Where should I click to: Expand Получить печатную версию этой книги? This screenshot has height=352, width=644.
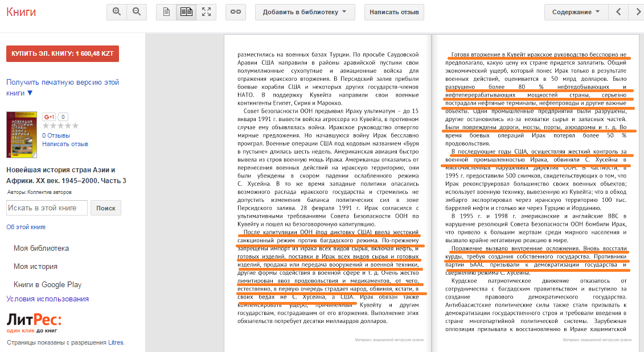(x=63, y=88)
